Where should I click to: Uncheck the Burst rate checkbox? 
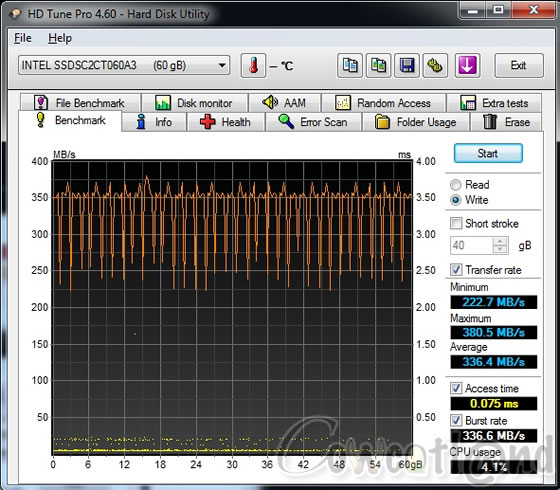(456, 420)
